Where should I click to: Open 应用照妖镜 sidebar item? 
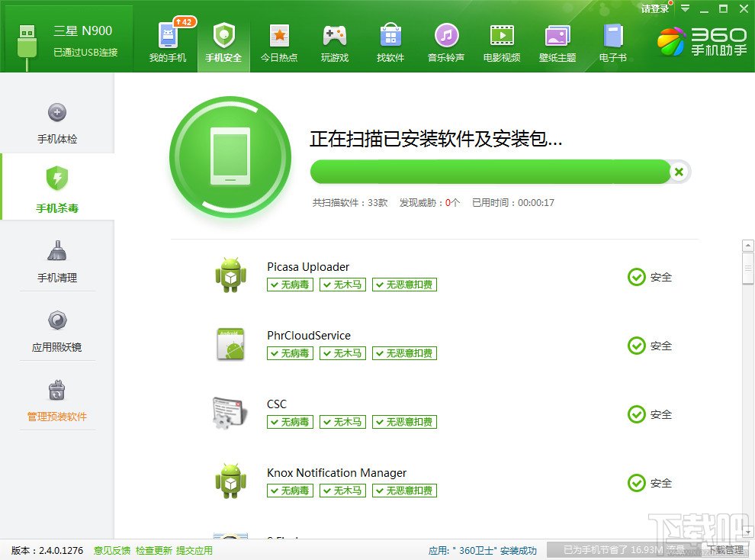(57, 332)
